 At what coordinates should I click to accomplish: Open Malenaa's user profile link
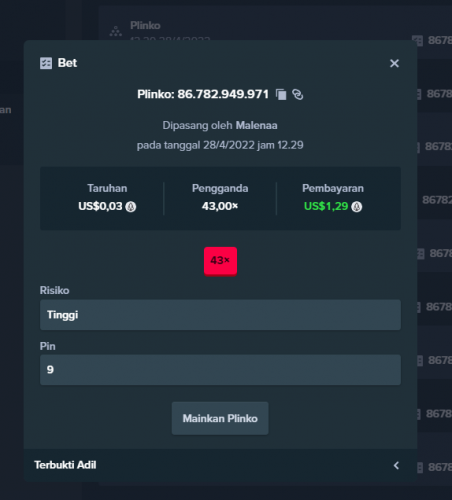point(256,126)
